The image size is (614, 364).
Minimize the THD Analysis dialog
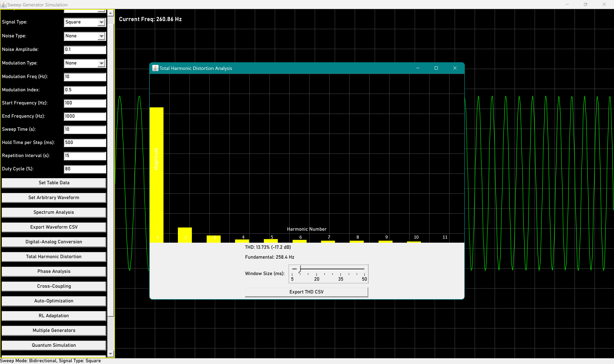click(418, 68)
